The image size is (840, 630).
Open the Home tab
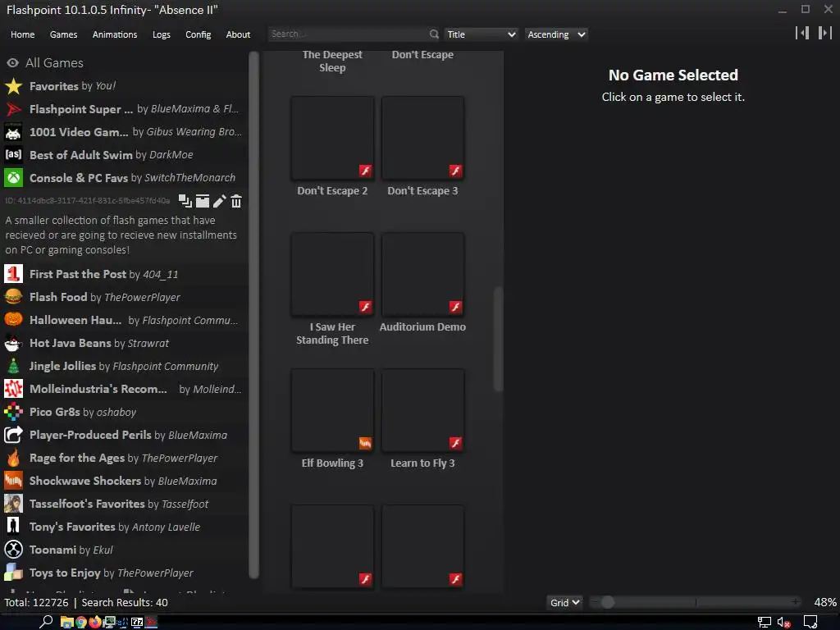tap(22, 34)
